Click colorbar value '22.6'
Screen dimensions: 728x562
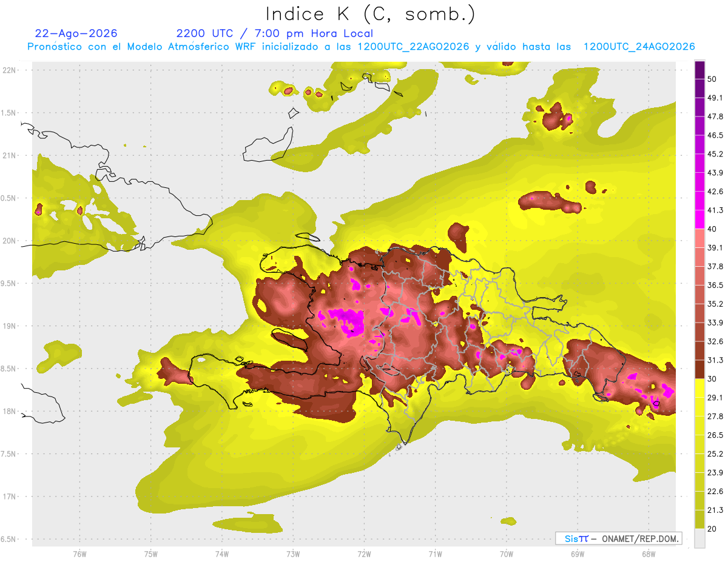click(x=715, y=491)
